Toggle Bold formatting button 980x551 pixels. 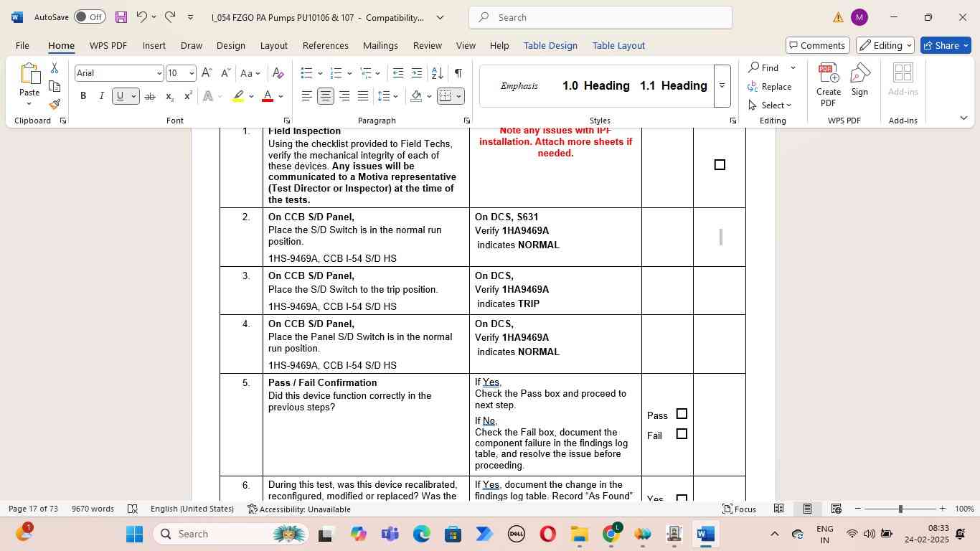coord(83,96)
